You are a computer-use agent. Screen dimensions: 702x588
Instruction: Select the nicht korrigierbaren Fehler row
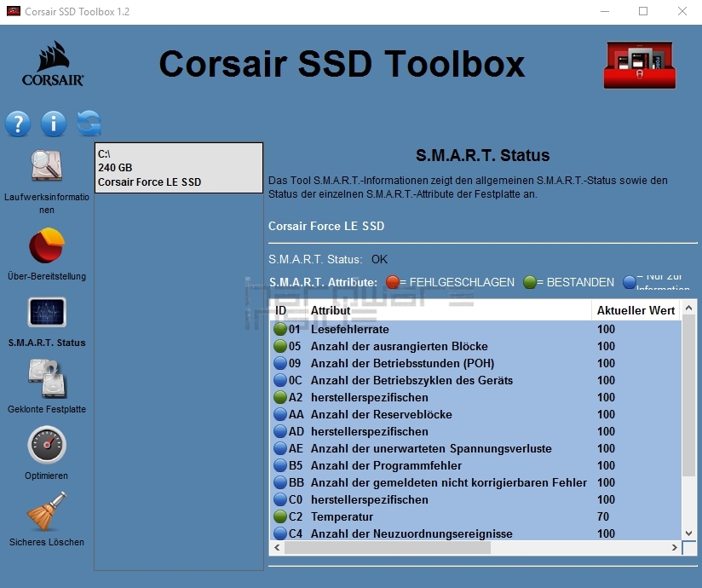[x=475, y=482]
